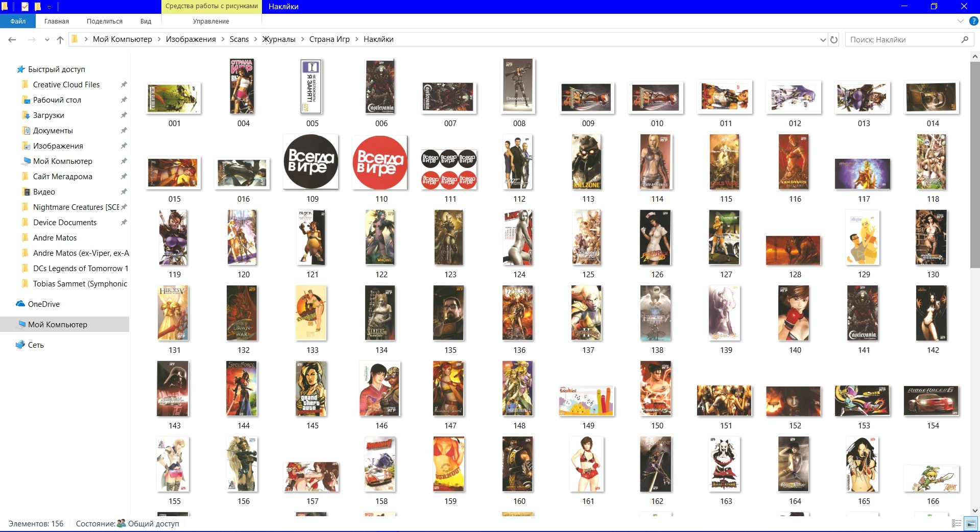Select thumbnail 109 black Всегда в игре

pos(311,162)
